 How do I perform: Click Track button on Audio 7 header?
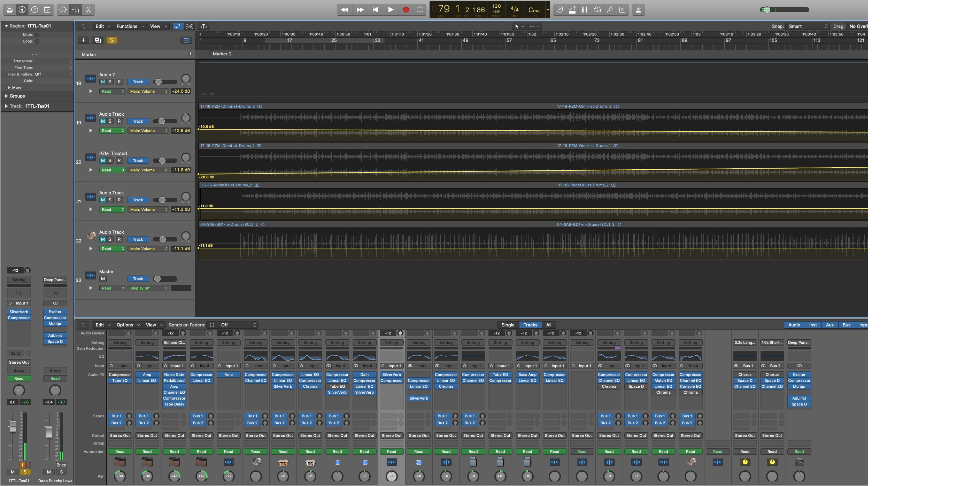[x=138, y=82]
